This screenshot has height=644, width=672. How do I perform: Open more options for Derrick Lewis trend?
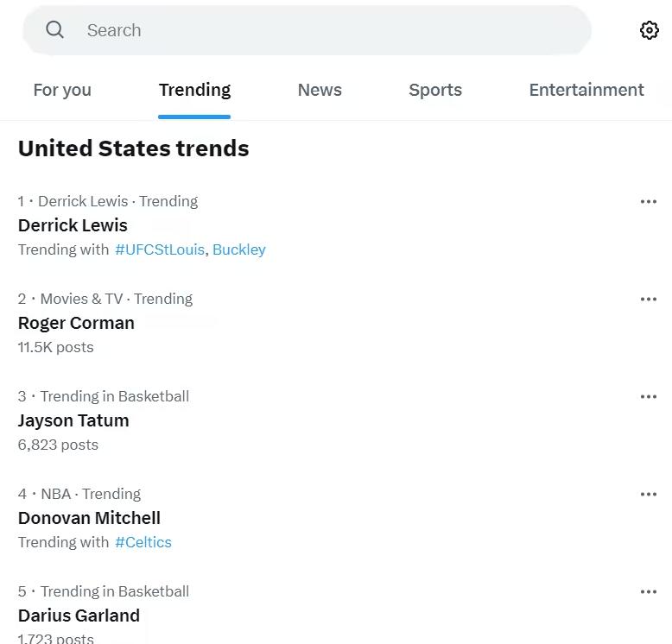(x=648, y=202)
